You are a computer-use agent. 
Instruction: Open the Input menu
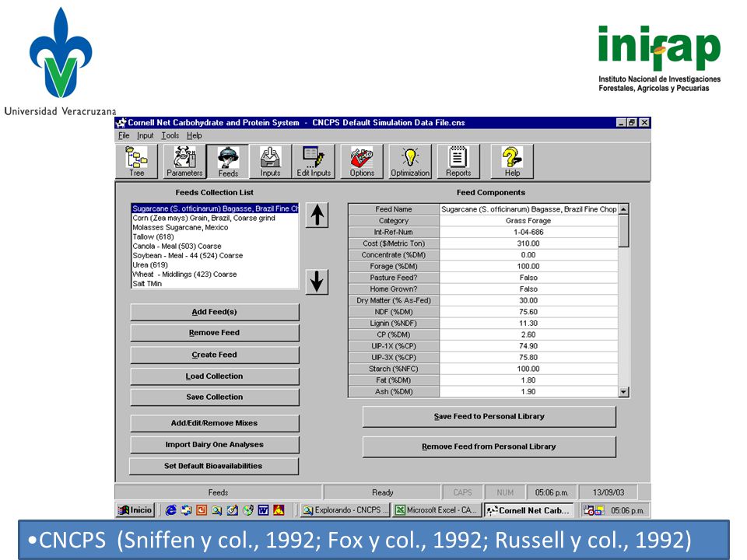pyautogui.click(x=146, y=135)
